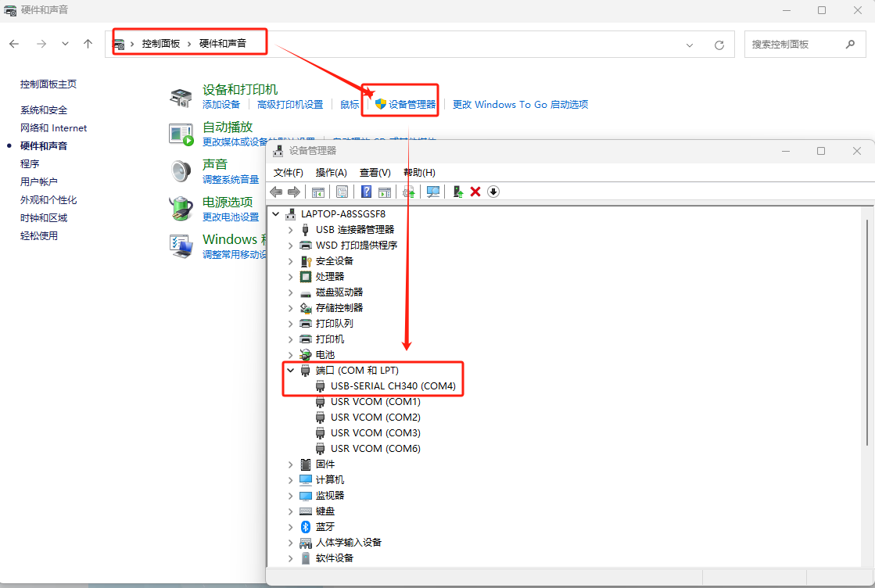Expand the 固件 node
The height and width of the screenshot is (588, 875).
tap(291, 464)
